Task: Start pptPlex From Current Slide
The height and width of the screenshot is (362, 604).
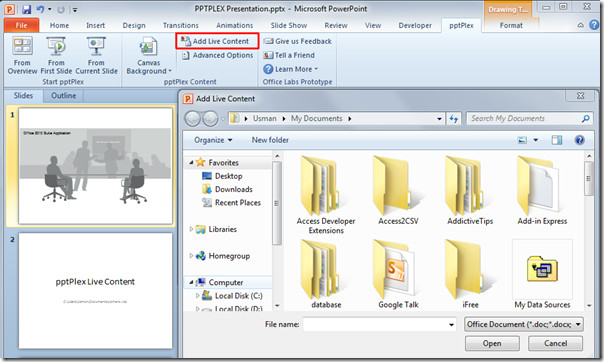Action: point(96,55)
